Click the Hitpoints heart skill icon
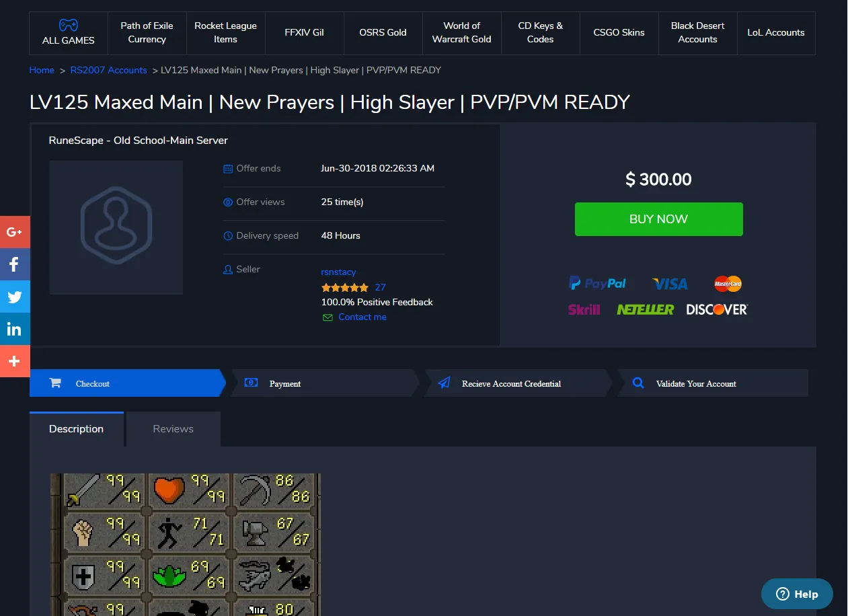 [x=168, y=490]
